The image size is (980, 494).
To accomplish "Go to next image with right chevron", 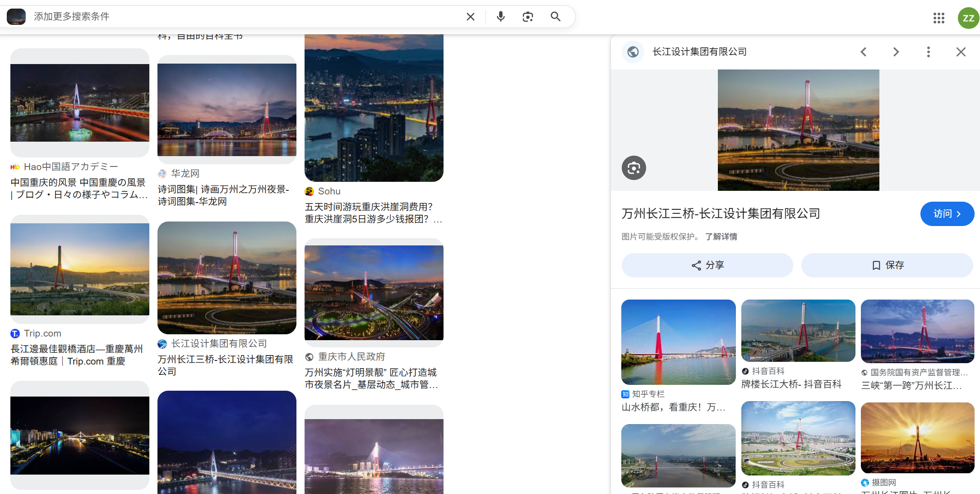I will click(x=896, y=52).
